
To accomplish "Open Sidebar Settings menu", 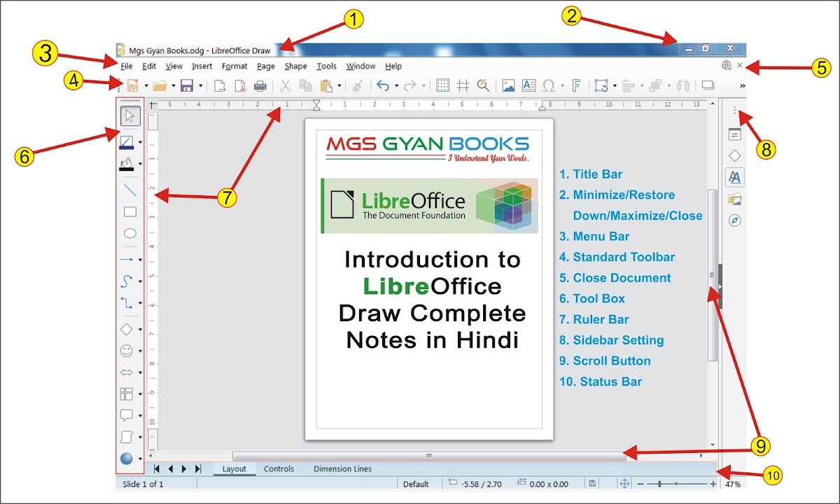I will (x=734, y=111).
